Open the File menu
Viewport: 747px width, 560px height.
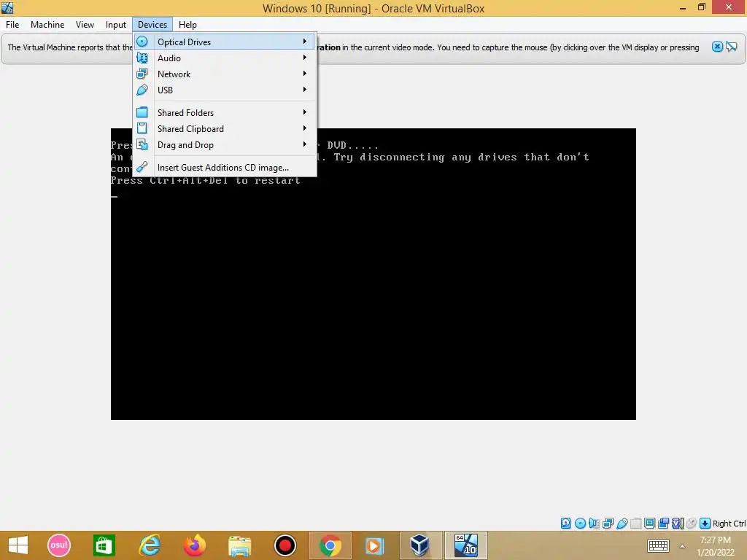coord(12,24)
